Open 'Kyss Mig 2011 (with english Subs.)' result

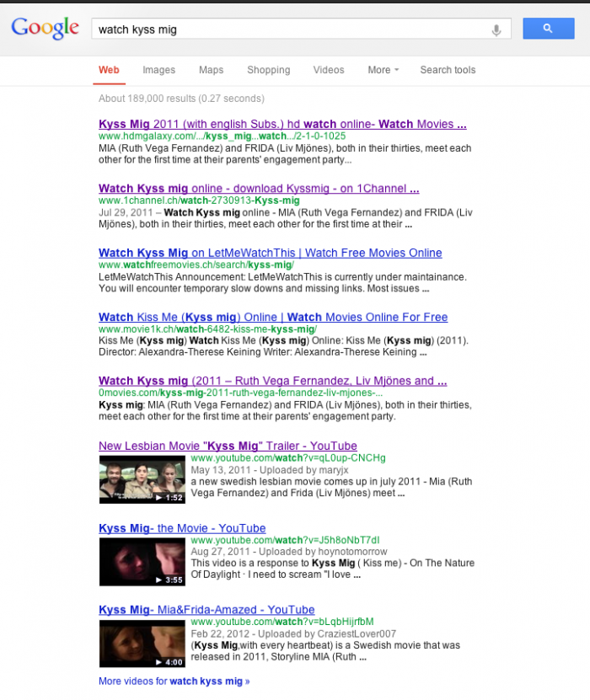(x=282, y=124)
